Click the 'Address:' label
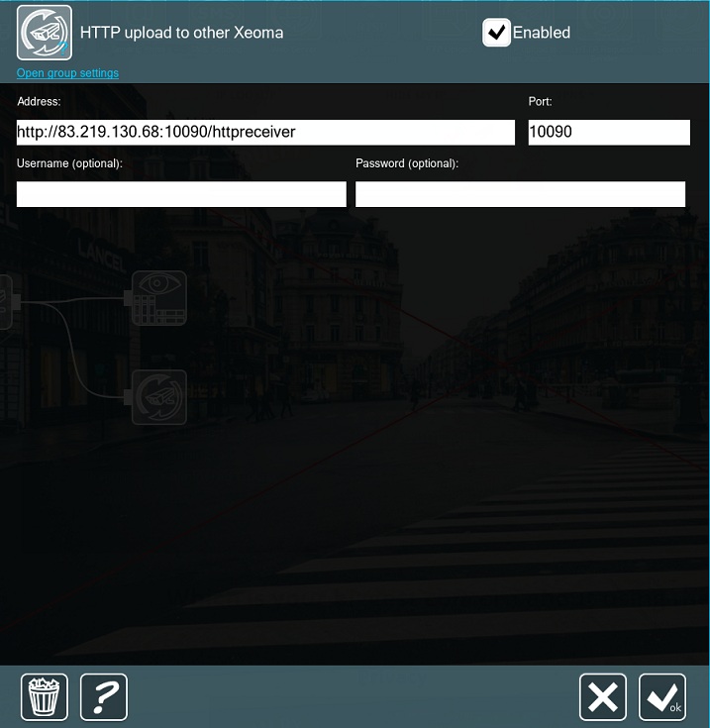710x728 pixels. point(39,101)
